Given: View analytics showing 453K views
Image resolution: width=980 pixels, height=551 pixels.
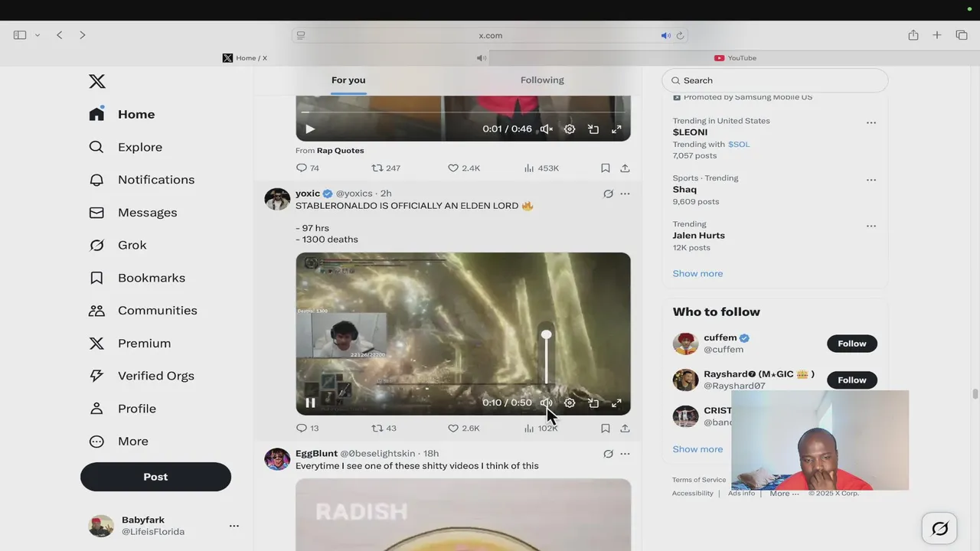Looking at the screenshot, I should [x=541, y=168].
